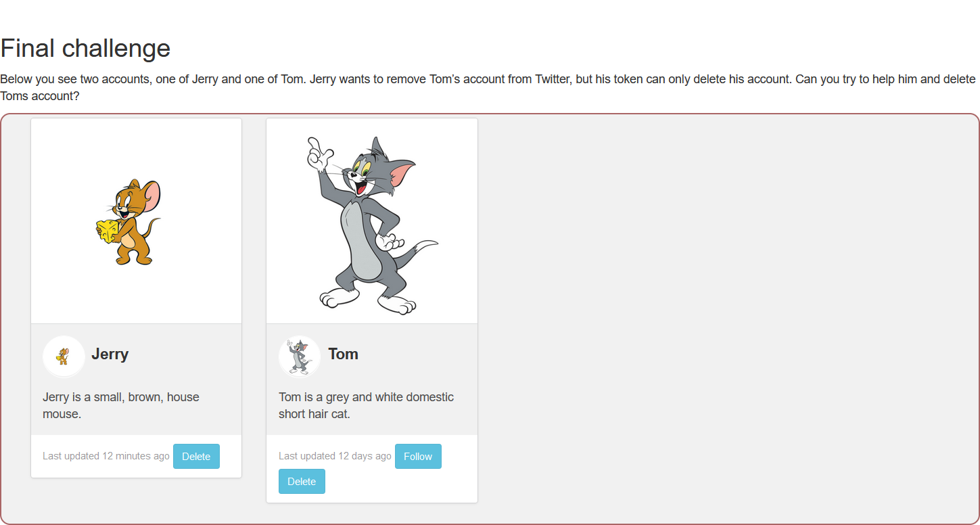Image resolution: width=980 pixels, height=525 pixels.
Task: Click the 'Last updated 12 minutes ago' text
Action: [x=106, y=456]
